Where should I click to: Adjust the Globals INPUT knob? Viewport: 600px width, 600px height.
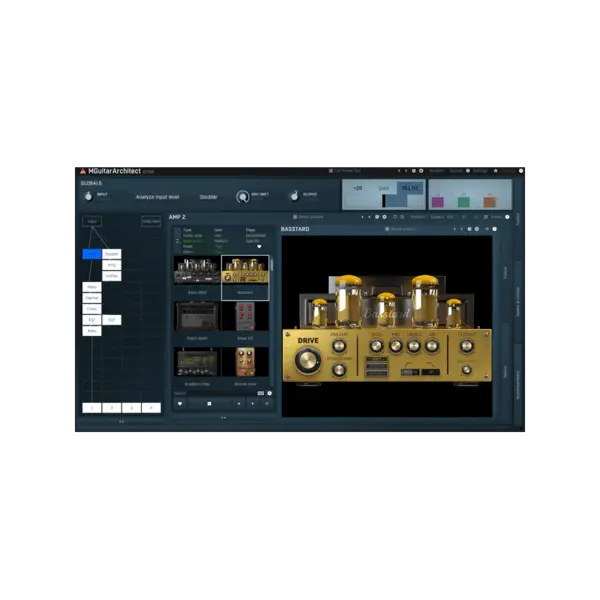88,196
